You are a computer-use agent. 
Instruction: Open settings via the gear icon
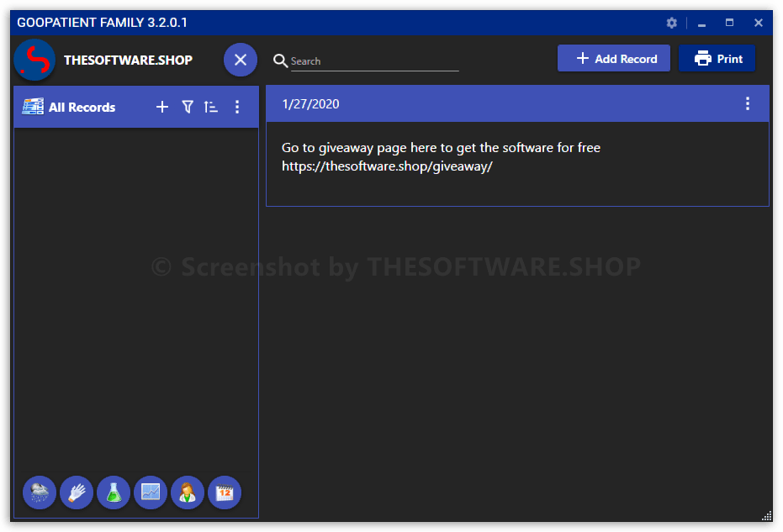coord(672,23)
